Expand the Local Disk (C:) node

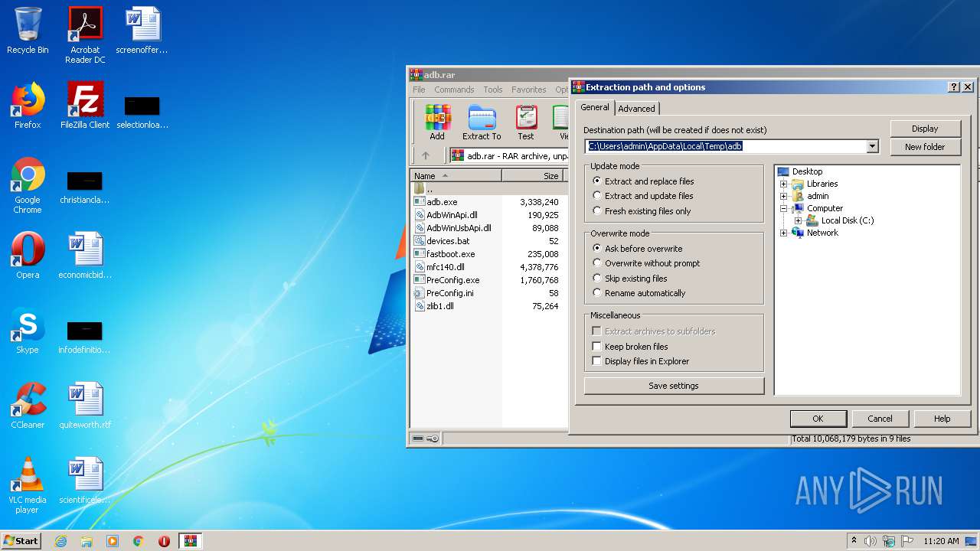click(x=798, y=220)
